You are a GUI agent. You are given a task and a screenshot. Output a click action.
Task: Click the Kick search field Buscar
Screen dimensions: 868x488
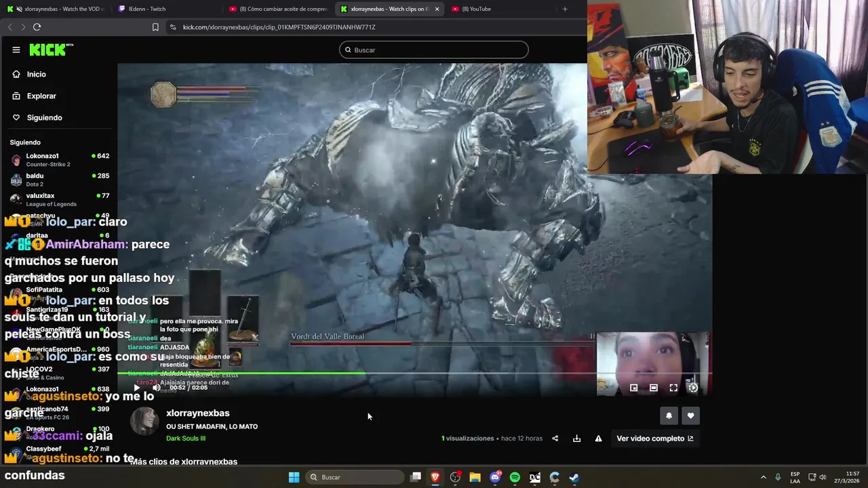434,50
